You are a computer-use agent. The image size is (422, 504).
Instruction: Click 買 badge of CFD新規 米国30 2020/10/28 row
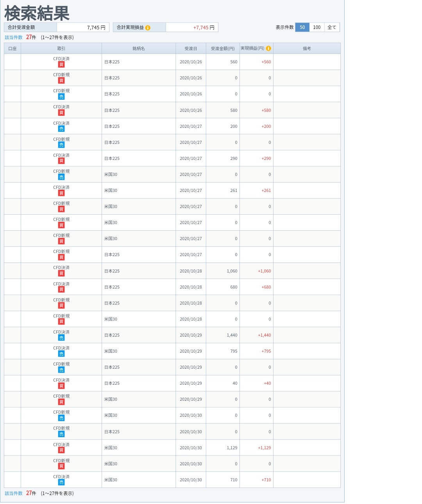click(61, 322)
